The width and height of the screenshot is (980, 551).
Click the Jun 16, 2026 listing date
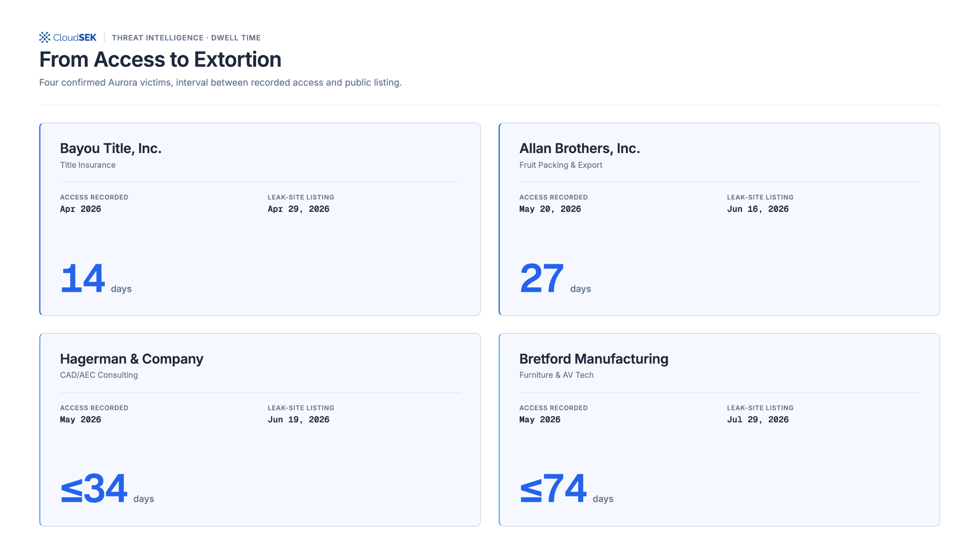(x=758, y=209)
